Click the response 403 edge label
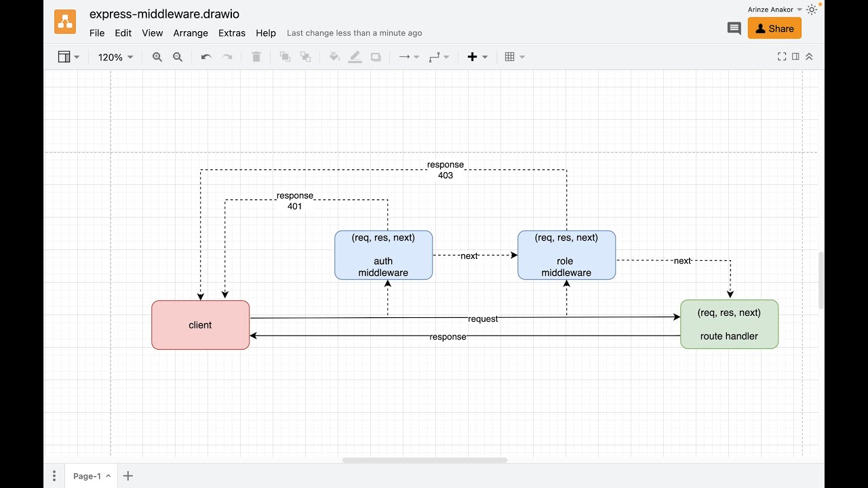The image size is (868, 488). pos(445,170)
